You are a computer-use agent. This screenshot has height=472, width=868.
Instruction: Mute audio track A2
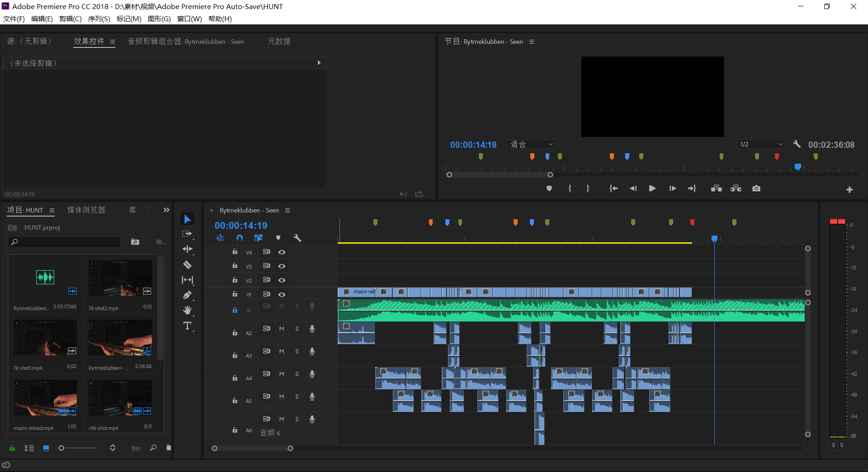tap(282, 329)
